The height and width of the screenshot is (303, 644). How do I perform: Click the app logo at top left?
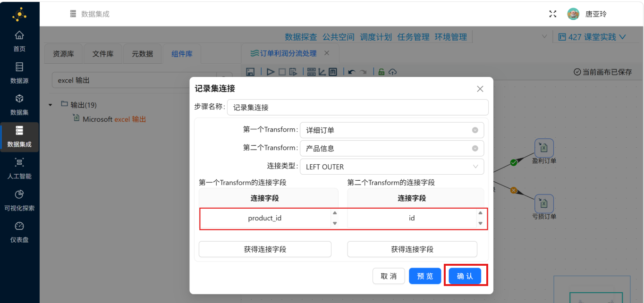coord(19,14)
